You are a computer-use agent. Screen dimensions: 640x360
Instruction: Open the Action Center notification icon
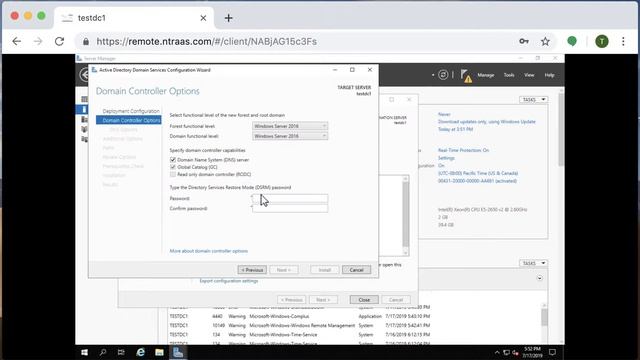(552, 352)
